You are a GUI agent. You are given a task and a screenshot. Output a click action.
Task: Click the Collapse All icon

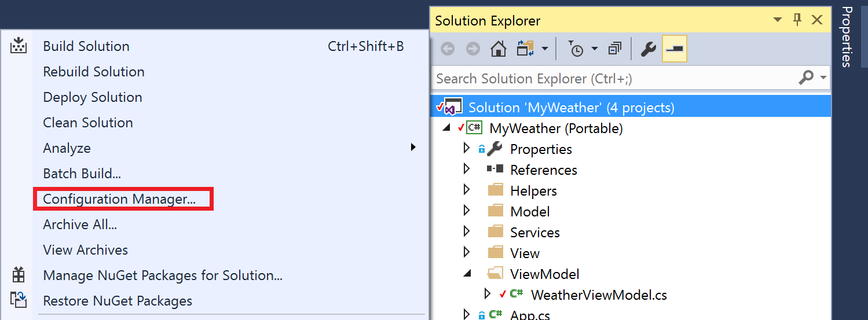(x=615, y=49)
